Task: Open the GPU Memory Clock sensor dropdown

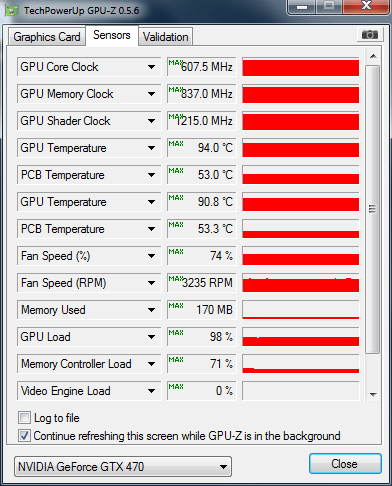Action: 89,94
